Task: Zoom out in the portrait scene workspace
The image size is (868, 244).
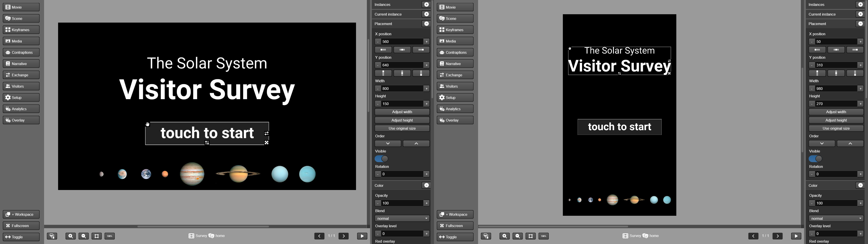Action: (x=518, y=236)
